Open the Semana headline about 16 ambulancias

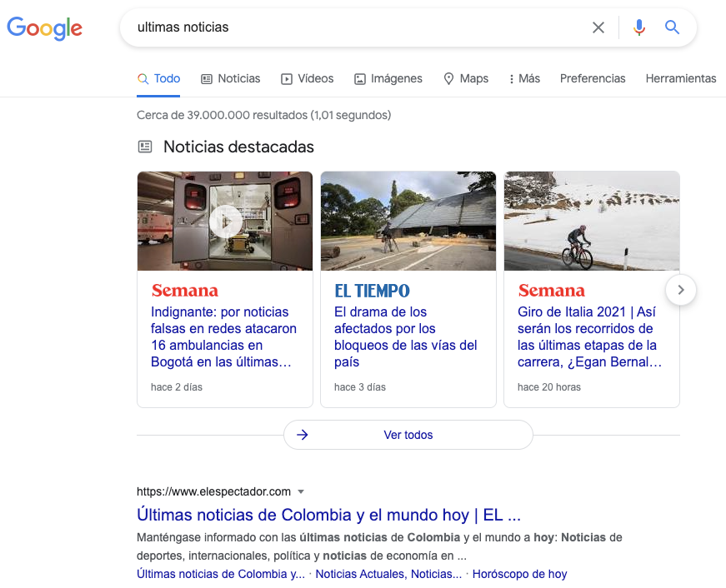tap(223, 336)
